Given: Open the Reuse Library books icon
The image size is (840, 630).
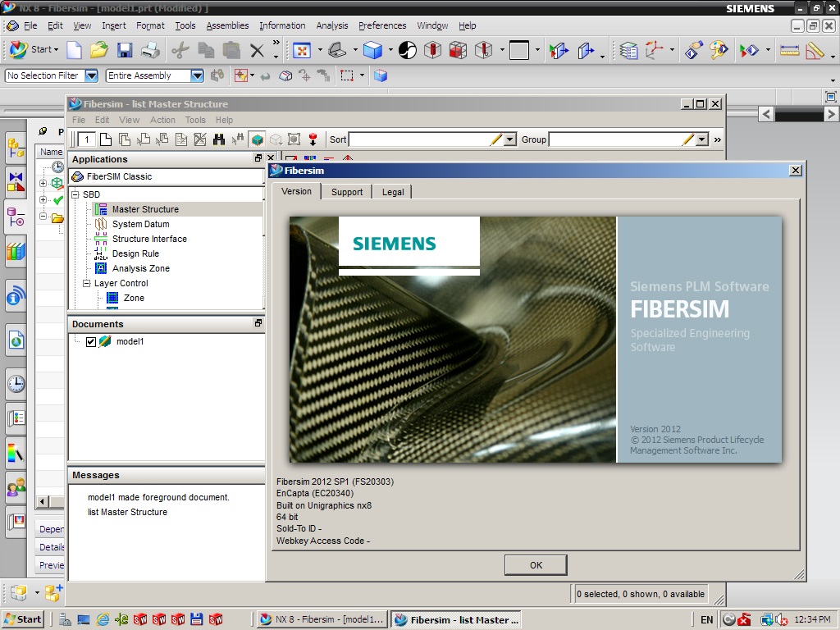Looking at the screenshot, I should 16,251.
